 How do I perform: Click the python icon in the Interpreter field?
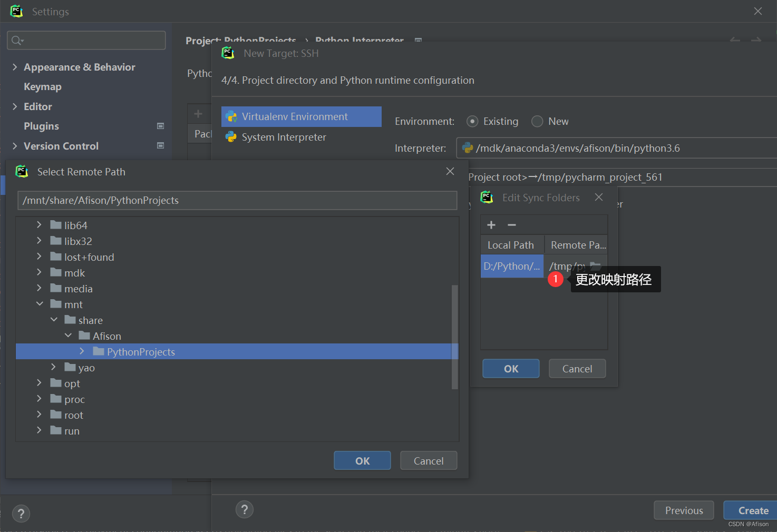[x=468, y=148]
